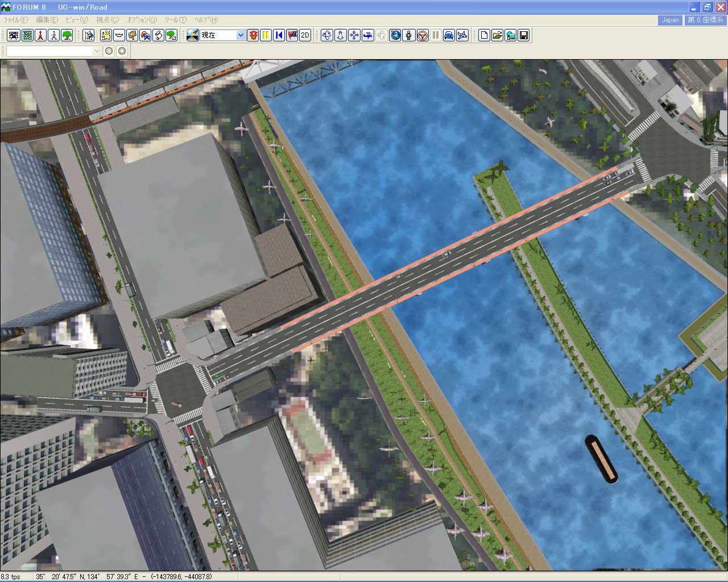Screen dimensions: 728x582
Task: Open the ツール(T) menu
Action: [175, 20]
